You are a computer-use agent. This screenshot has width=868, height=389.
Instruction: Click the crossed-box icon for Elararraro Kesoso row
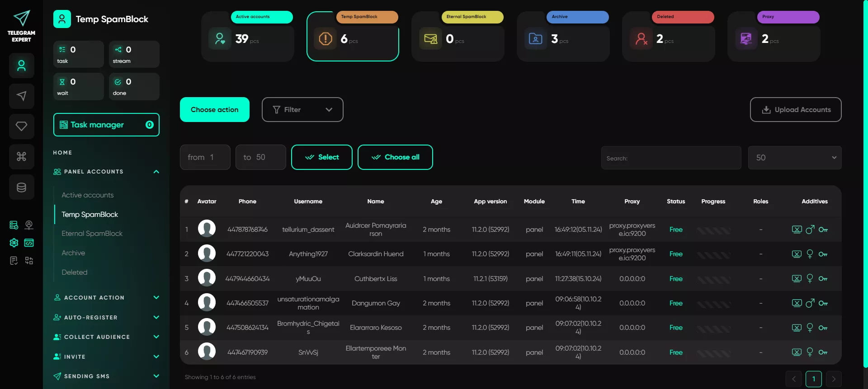point(797,328)
